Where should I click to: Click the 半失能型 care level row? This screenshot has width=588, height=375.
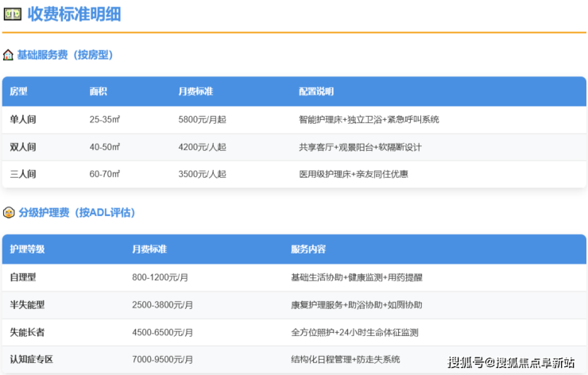(27, 305)
